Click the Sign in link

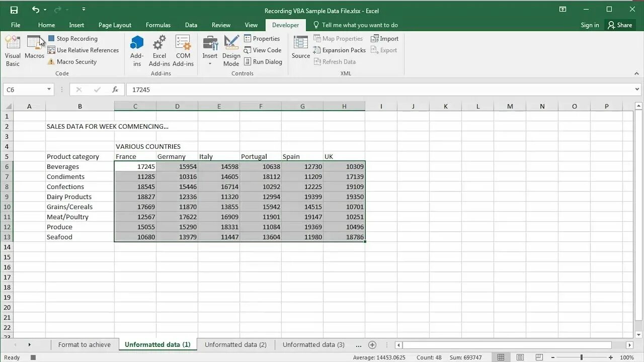590,25
